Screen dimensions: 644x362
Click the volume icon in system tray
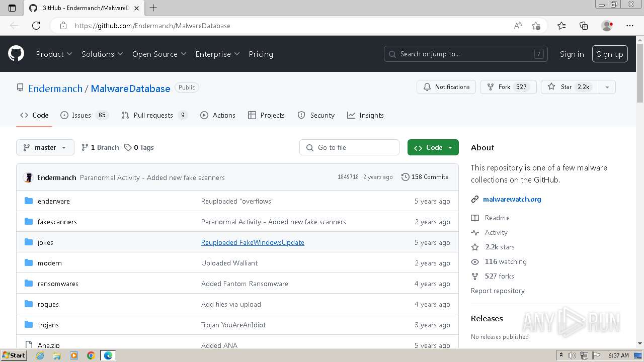572,355
